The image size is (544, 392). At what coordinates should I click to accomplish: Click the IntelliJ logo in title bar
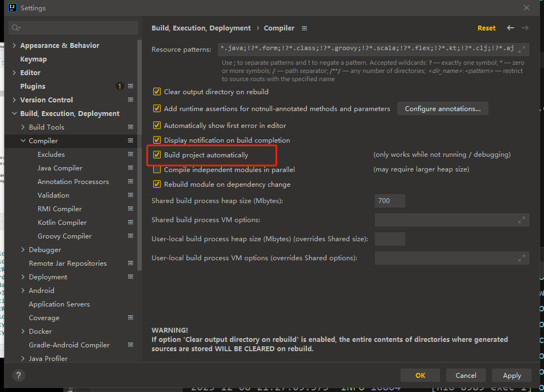pos(13,8)
